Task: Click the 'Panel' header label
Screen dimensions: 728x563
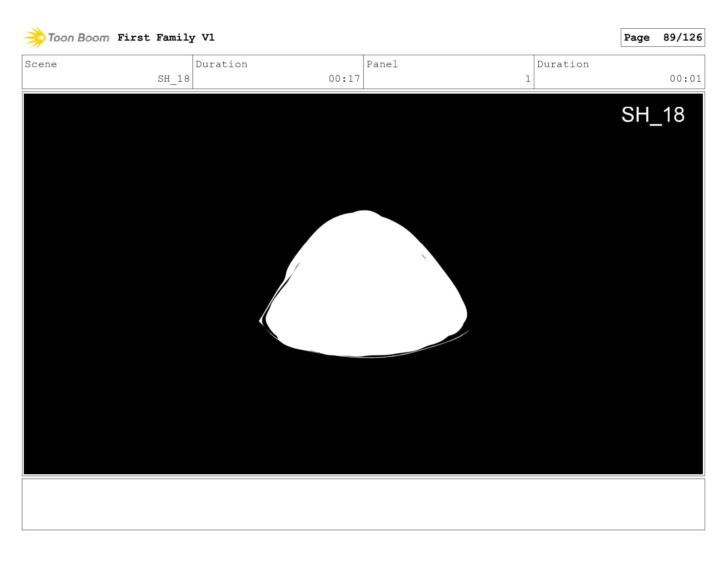Action: tap(382, 64)
